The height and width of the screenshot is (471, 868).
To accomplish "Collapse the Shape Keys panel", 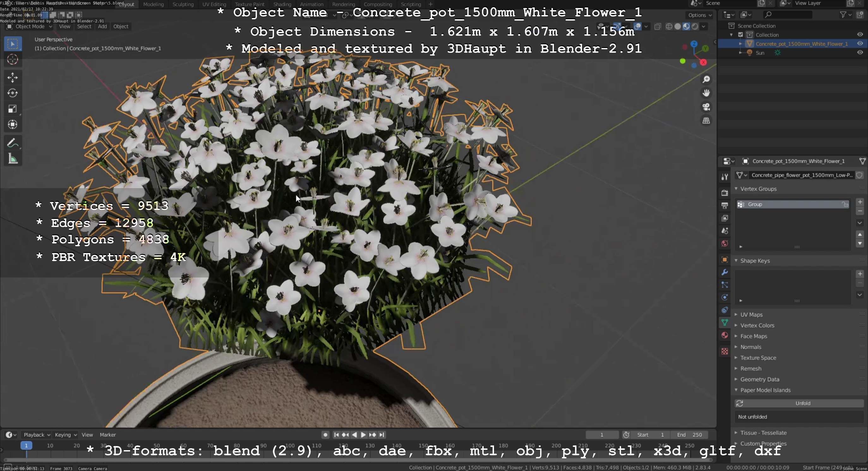I will (736, 260).
